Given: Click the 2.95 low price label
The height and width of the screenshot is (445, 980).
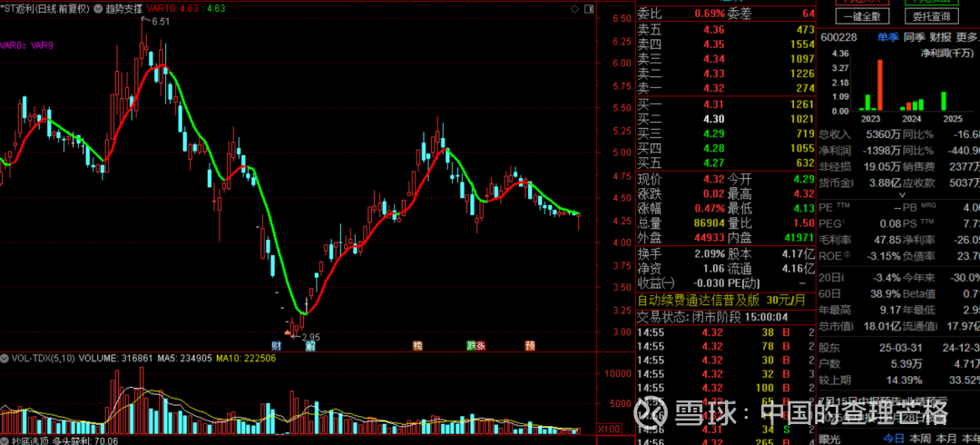Looking at the screenshot, I should click(x=311, y=337).
